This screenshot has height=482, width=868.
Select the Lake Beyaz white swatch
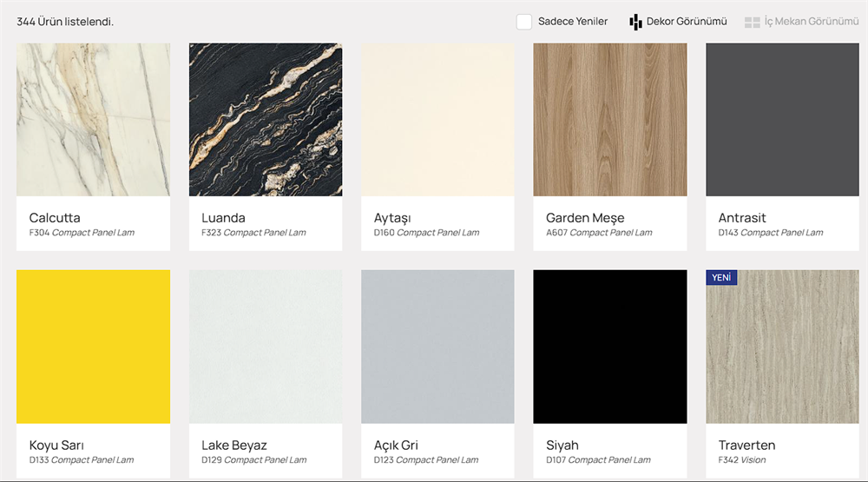tap(266, 347)
